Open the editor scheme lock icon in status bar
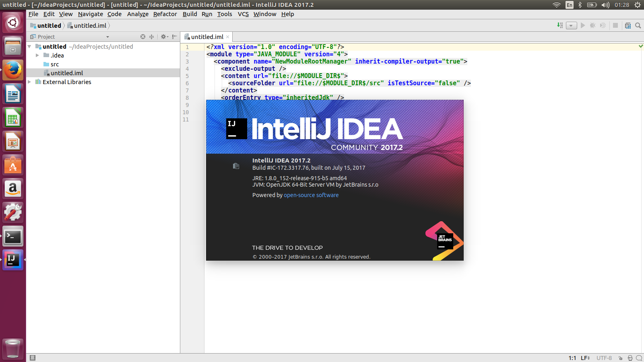 [x=621, y=358]
